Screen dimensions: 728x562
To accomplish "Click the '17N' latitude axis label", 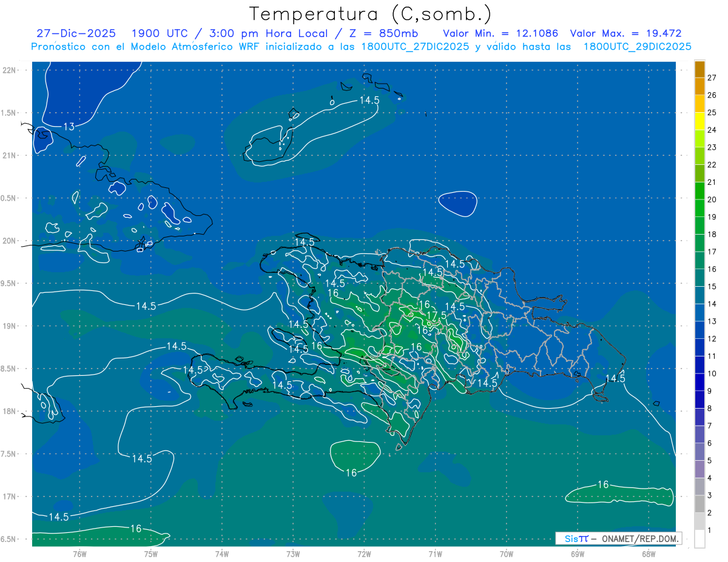I will 10,497.
